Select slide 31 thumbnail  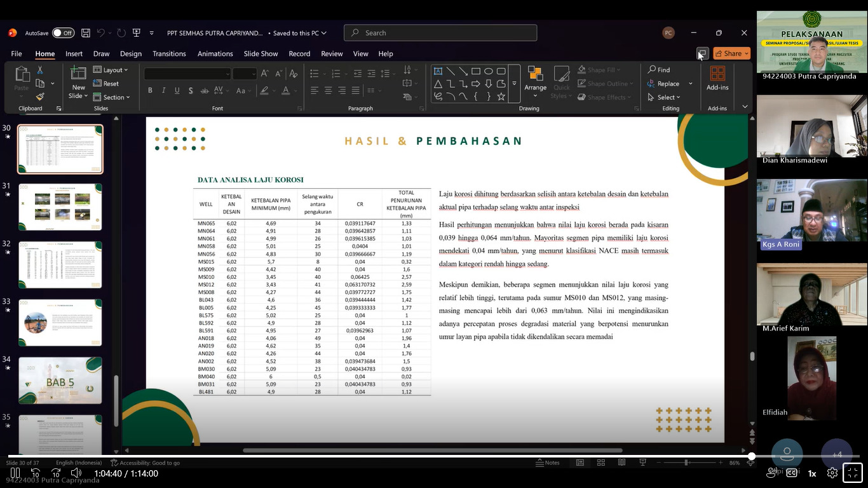tap(60, 207)
